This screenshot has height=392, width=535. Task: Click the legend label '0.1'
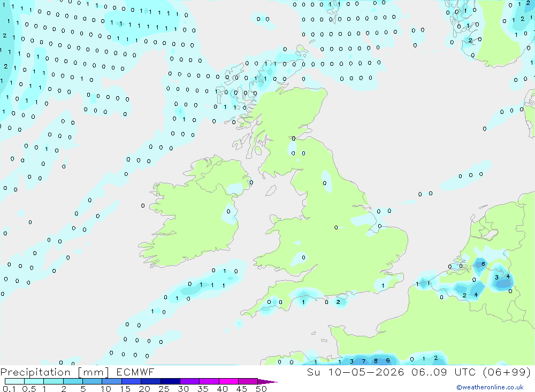(9, 389)
